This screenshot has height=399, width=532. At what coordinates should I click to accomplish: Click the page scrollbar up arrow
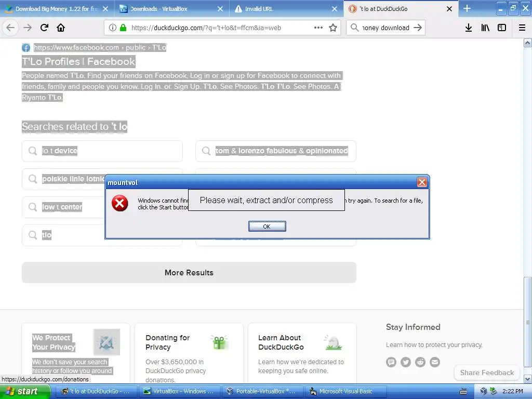click(x=528, y=43)
